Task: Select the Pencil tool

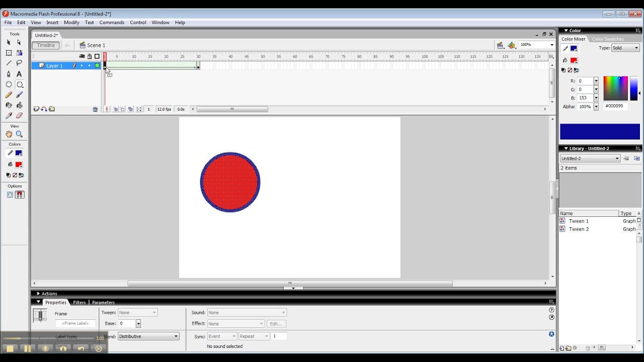Action: tap(9, 95)
